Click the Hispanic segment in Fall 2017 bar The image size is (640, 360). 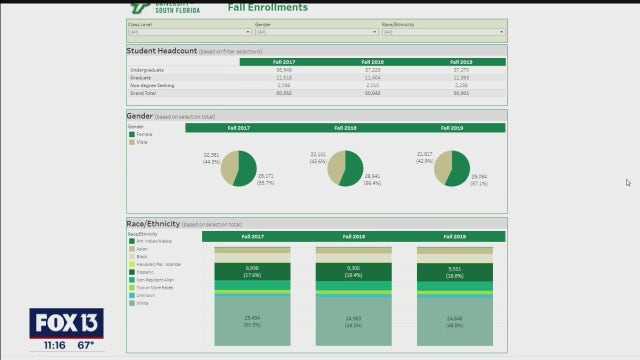pos(253,272)
